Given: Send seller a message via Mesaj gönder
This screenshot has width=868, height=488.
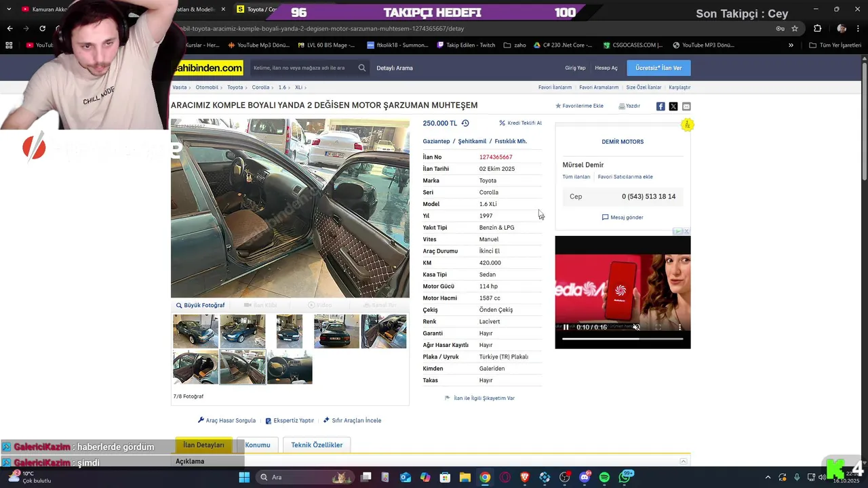Looking at the screenshot, I should tap(623, 218).
